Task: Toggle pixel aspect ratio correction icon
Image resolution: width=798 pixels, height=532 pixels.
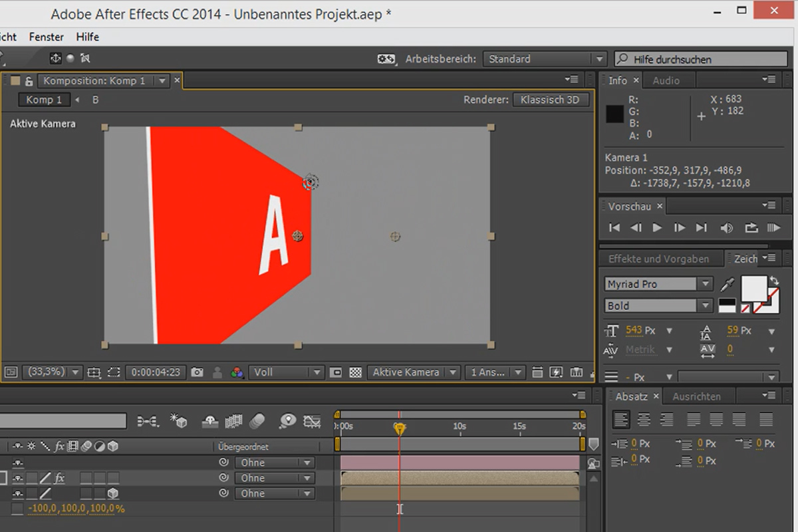Action: tap(537, 372)
